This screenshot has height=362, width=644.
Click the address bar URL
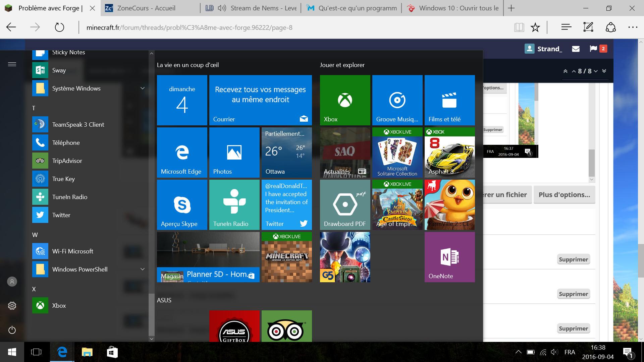tap(190, 27)
